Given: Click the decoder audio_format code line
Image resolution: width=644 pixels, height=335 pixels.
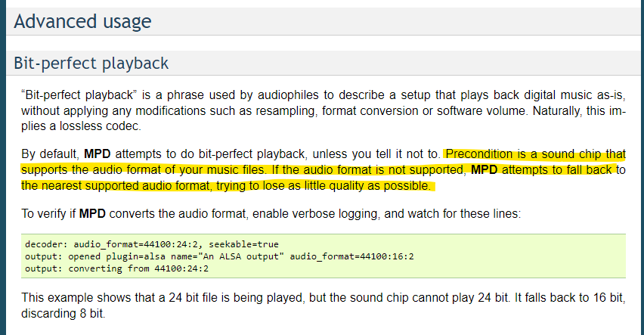Looking at the screenshot, I should pyautogui.click(x=152, y=244).
